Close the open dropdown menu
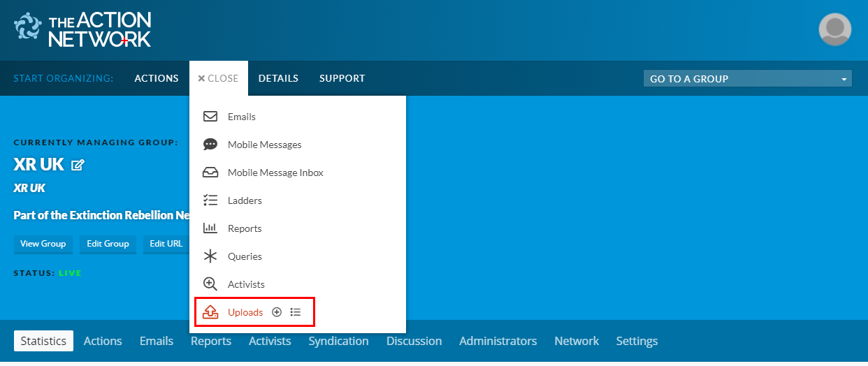Image resolution: width=868 pixels, height=366 pixels. pyautogui.click(x=218, y=78)
